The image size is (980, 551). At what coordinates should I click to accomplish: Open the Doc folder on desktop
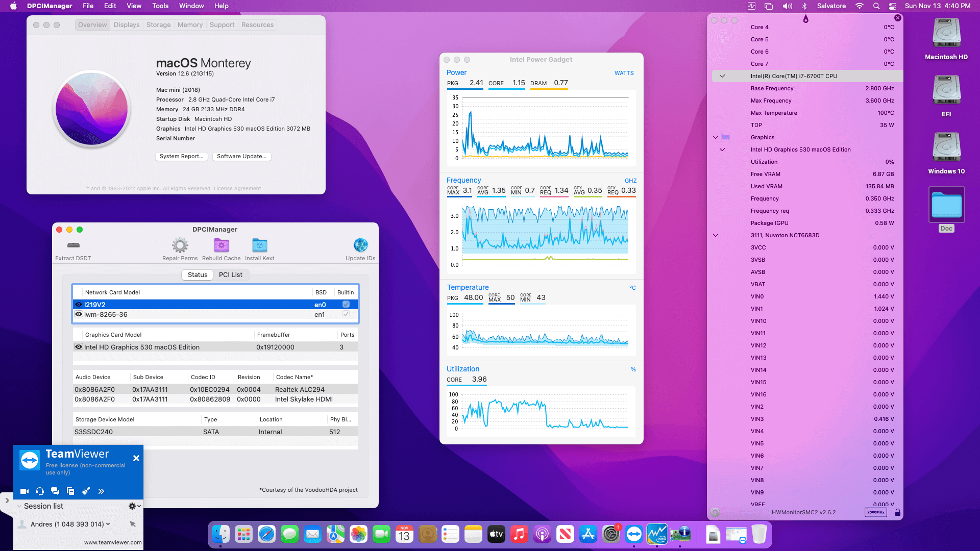click(946, 205)
